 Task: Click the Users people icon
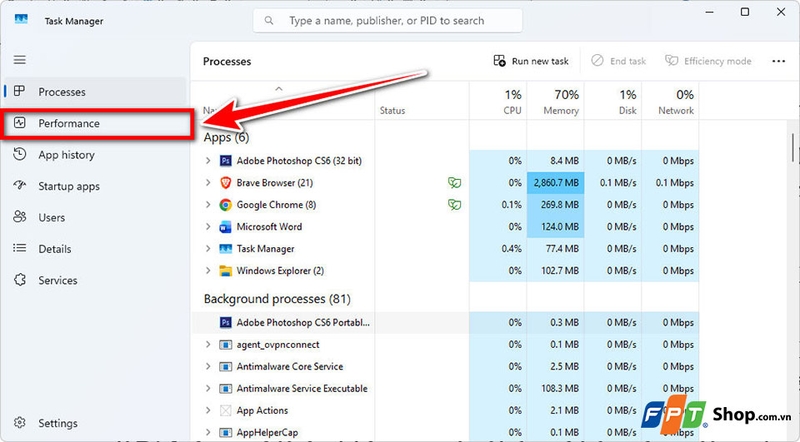[19, 217]
